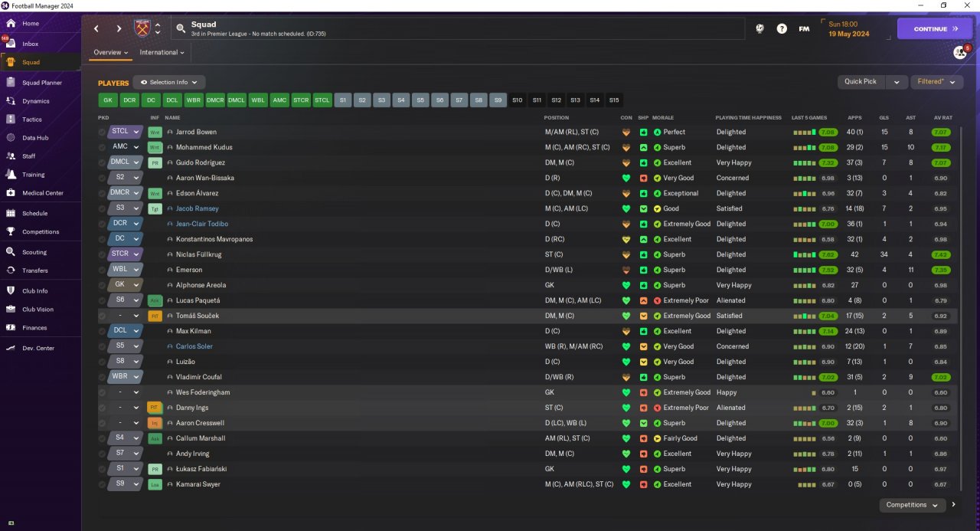The height and width of the screenshot is (531, 980).
Task: Select the STCR position slot
Action: [301, 100]
